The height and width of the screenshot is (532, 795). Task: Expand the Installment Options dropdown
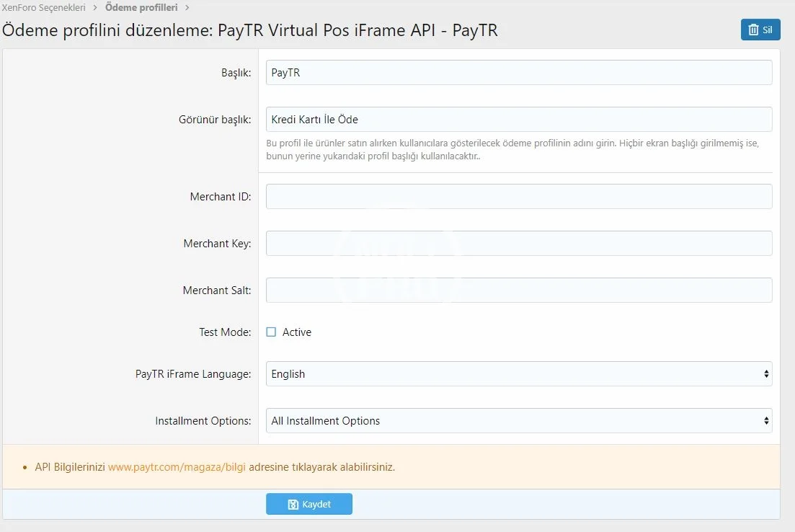click(x=518, y=421)
